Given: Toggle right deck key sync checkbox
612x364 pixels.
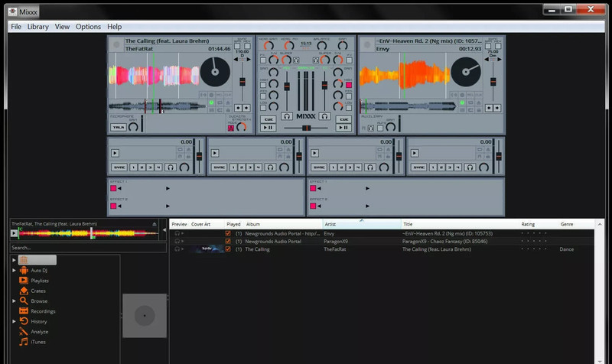Looking at the screenshot, I should click(498, 46).
